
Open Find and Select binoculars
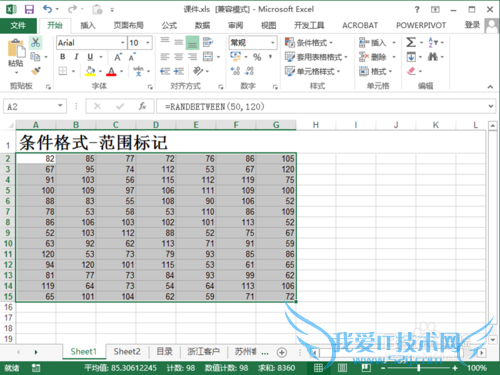pyautogui.click(x=433, y=57)
